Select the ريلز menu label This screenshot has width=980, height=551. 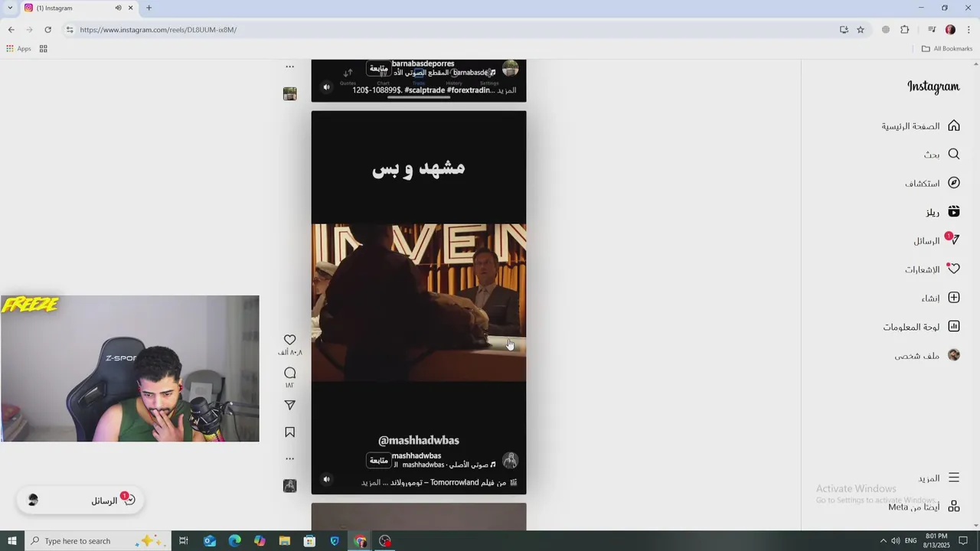tap(933, 212)
